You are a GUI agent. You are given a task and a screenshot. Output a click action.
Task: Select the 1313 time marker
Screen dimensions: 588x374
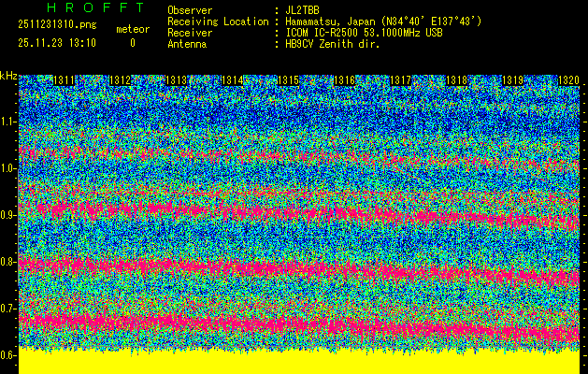pos(177,81)
